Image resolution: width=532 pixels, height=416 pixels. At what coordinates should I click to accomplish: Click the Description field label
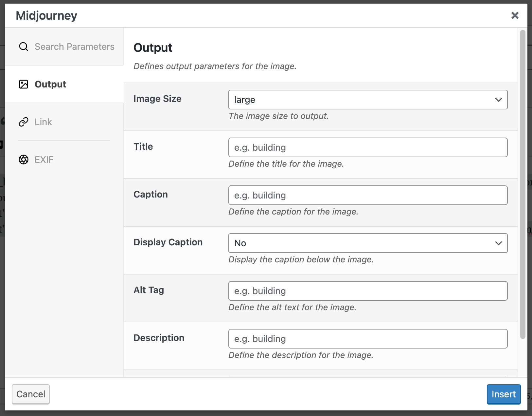159,338
